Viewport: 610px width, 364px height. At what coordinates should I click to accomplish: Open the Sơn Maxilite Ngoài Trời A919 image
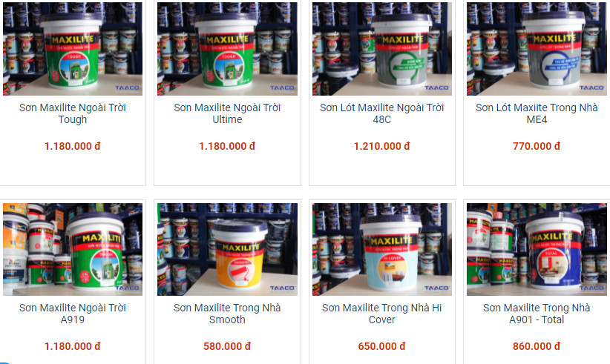[73, 249]
